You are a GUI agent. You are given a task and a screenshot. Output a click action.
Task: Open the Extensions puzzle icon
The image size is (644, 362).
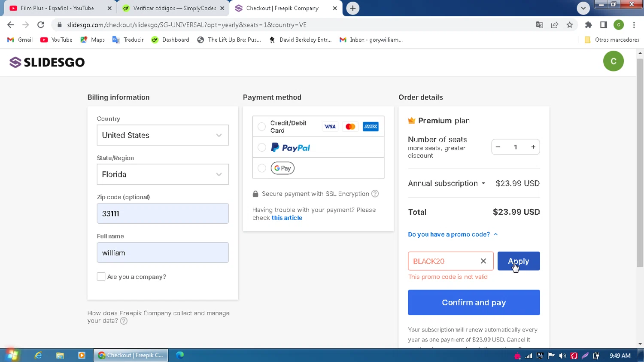589,25
